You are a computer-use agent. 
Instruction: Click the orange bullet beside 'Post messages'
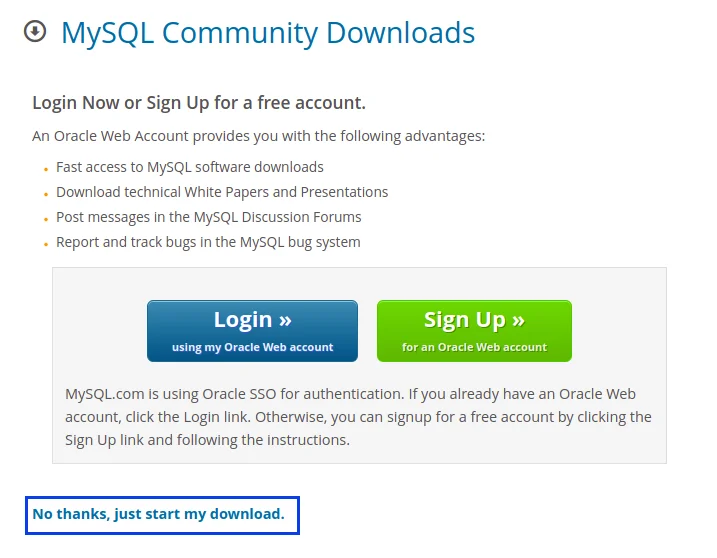pos(46,220)
